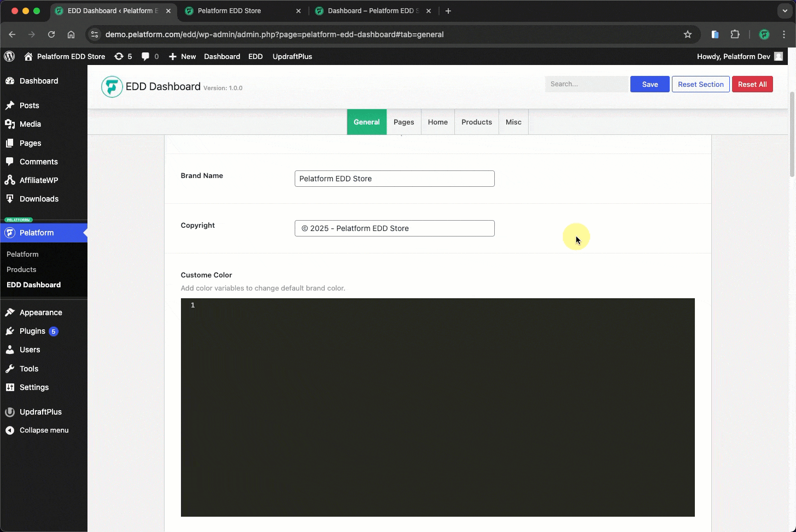Click Copyright input field

tap(395, 228)
